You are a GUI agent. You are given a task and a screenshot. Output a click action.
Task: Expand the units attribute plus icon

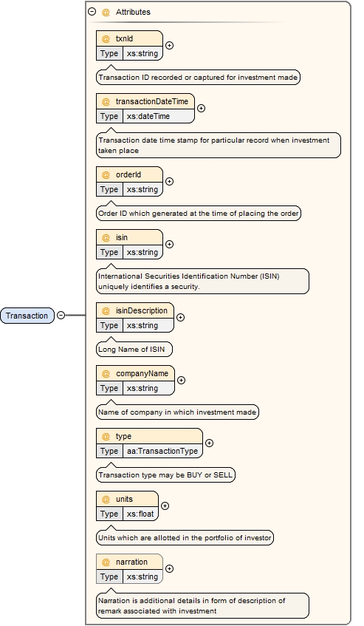(x=165, y=506)
